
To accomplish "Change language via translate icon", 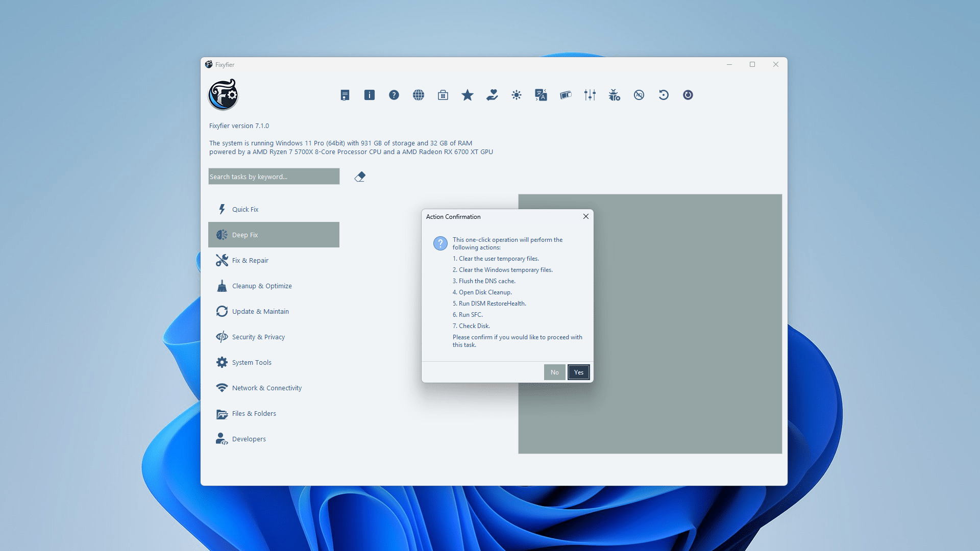I will pyautogui.click(x=541, y=95).
